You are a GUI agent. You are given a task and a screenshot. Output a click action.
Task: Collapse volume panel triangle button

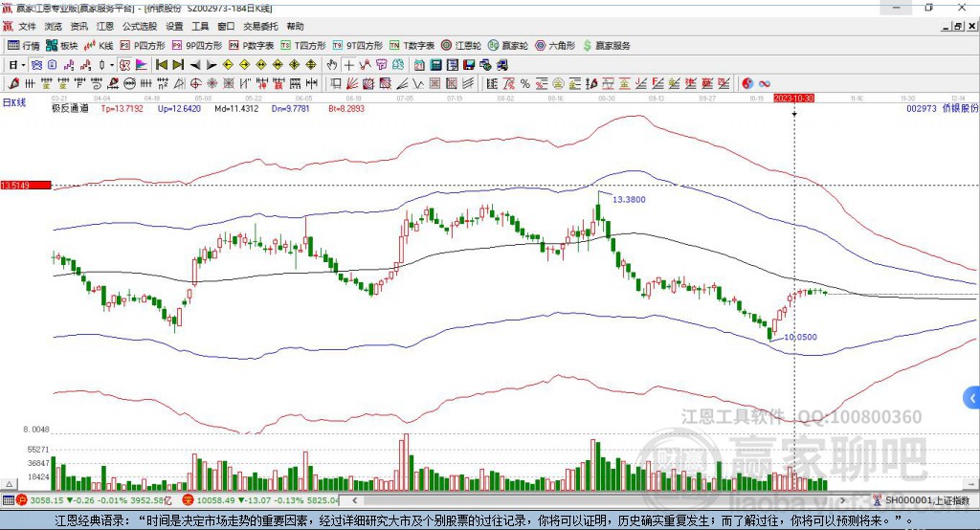(x=9, y=484)
